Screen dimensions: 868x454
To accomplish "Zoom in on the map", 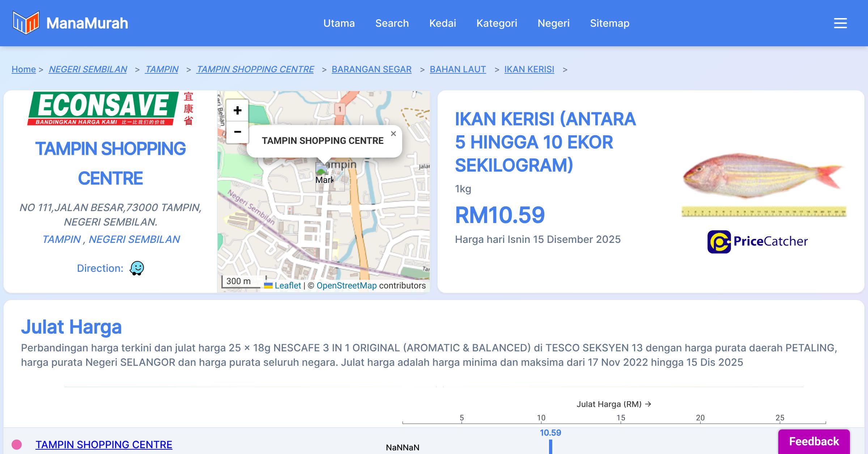I will tap(237, 110).
